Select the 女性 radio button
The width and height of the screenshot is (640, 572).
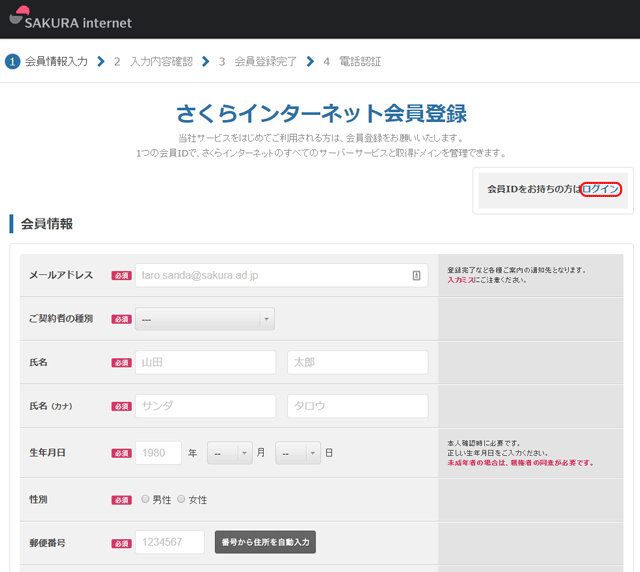181,499
